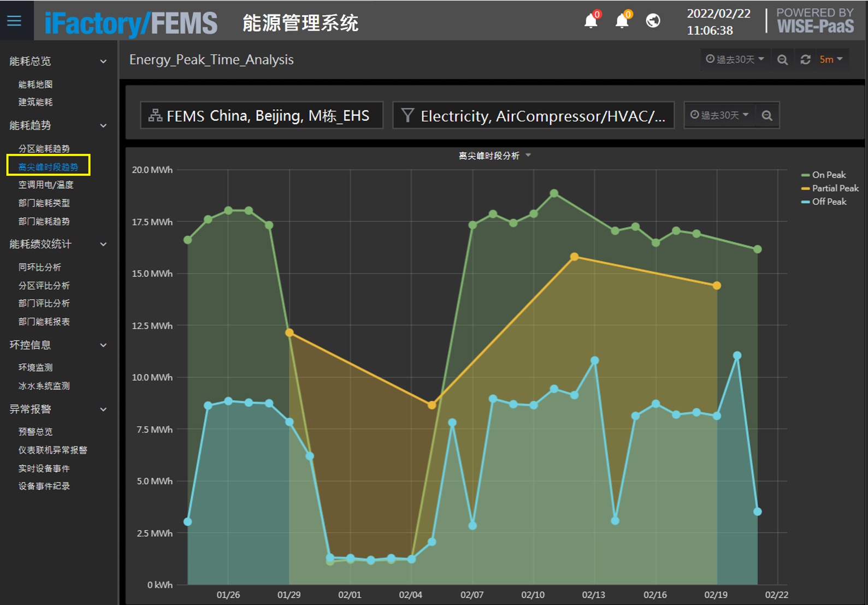The image size is (868, 605).
Task: Select 离尖峰时段趋势 in the sidebar
Action: tap(48, 167)
